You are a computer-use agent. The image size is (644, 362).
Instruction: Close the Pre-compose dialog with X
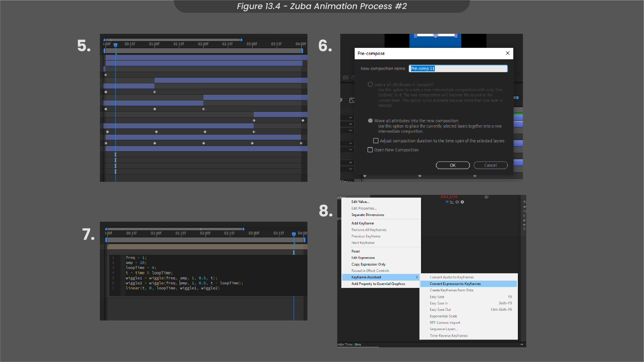coord(508,53)
